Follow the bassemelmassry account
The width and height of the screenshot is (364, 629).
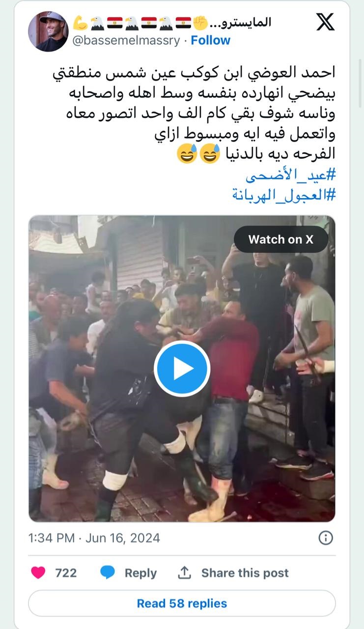(210, 40)
